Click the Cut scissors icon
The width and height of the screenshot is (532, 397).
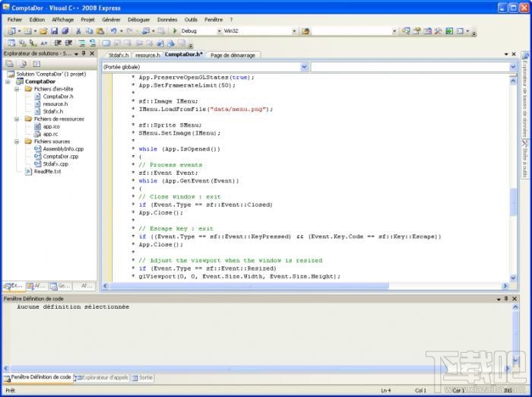coord(79,31)
